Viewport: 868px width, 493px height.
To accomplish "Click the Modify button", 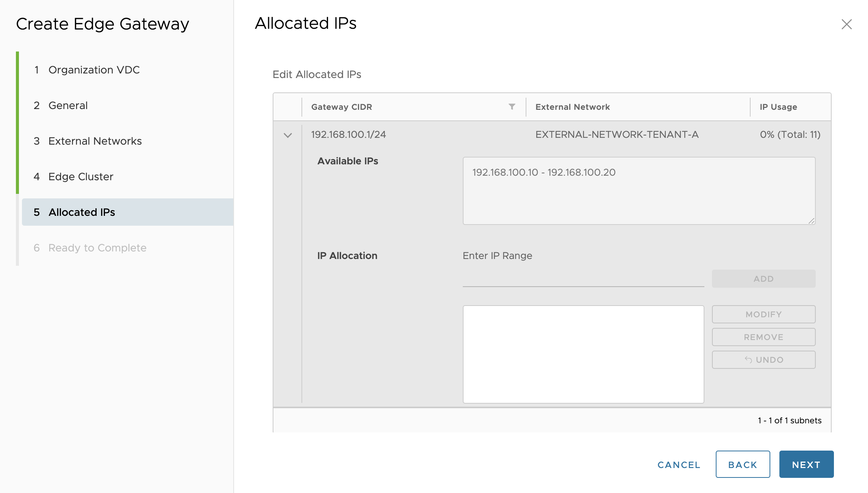I will click(763, 314).
